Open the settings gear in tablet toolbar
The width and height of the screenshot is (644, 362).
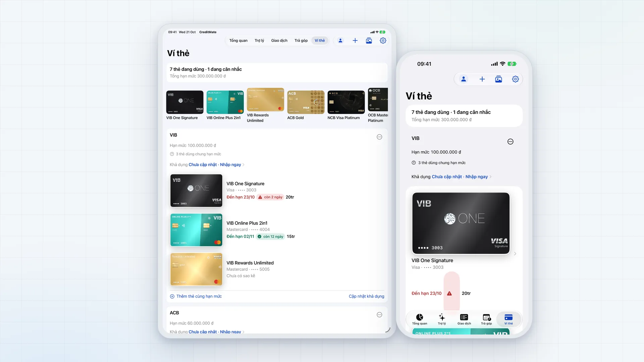click(383, 41)
